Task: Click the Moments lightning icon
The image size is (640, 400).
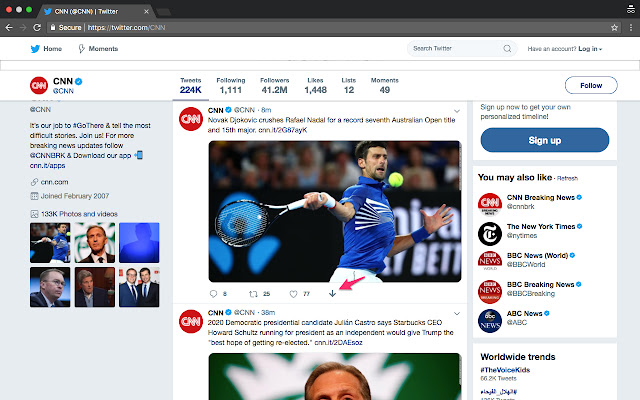Action: coord(82,49)
